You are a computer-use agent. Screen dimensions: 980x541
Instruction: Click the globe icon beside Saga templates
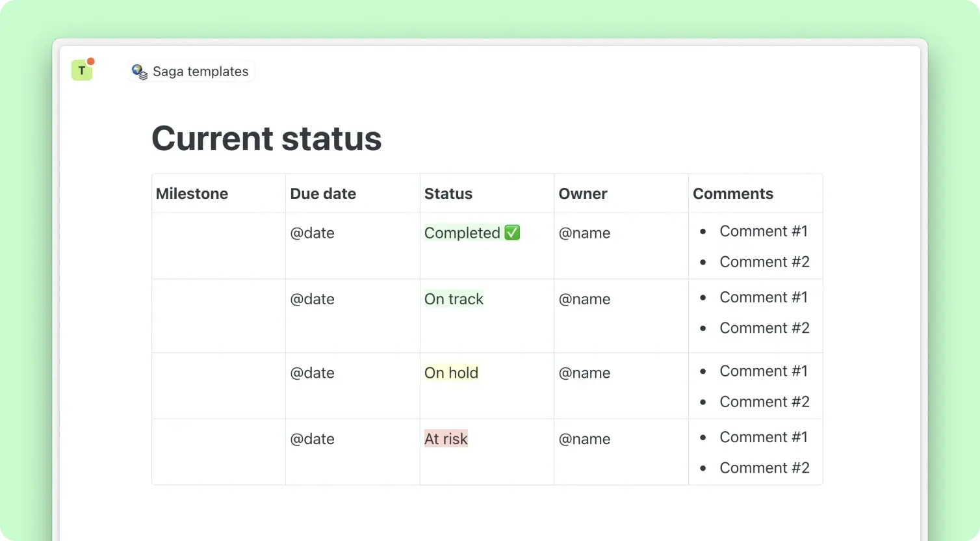click(140, 72)
